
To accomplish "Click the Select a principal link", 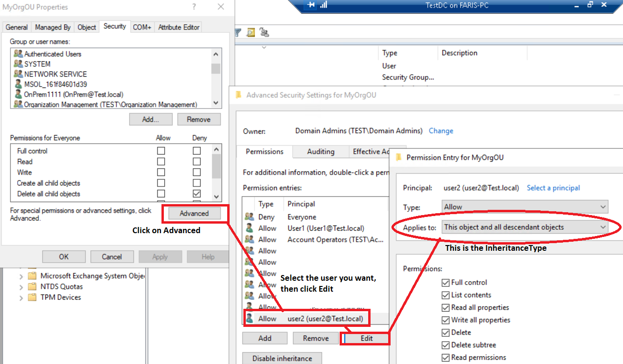I will (553, 188).
